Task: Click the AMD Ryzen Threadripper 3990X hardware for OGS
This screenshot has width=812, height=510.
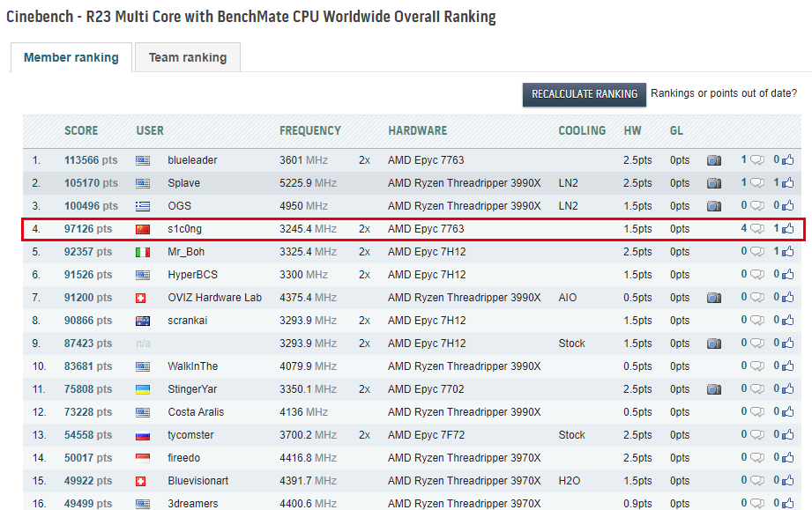Action: (x=464, y=206)
